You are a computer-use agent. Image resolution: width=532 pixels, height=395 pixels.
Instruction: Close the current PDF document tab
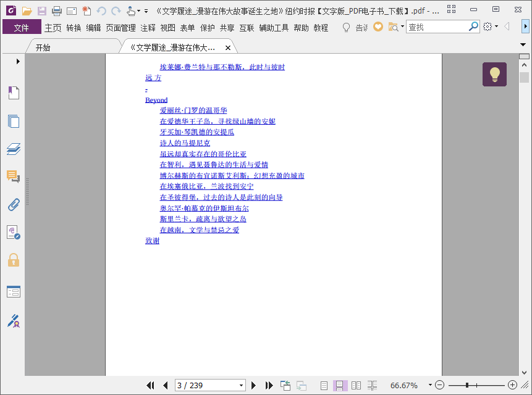(228, 48)
